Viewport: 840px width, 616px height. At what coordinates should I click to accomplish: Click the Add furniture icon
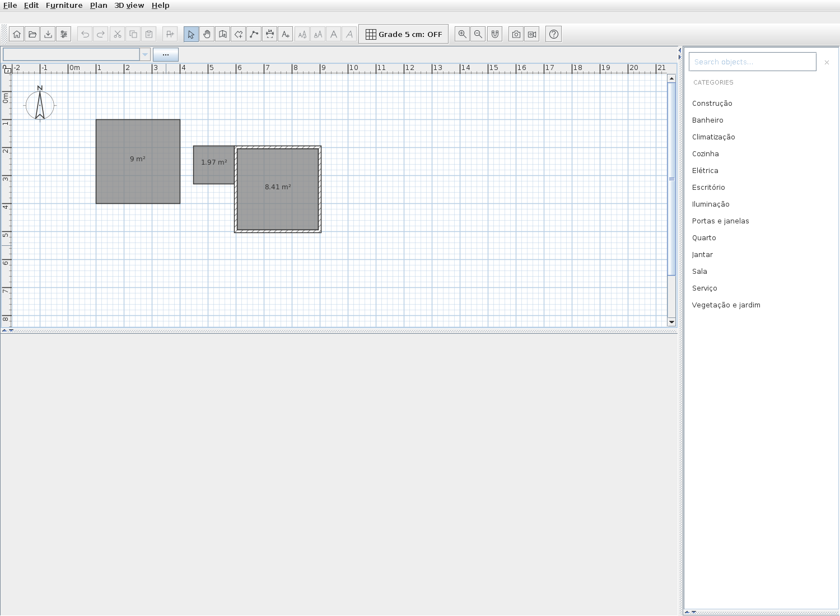[x=170, y=34]
